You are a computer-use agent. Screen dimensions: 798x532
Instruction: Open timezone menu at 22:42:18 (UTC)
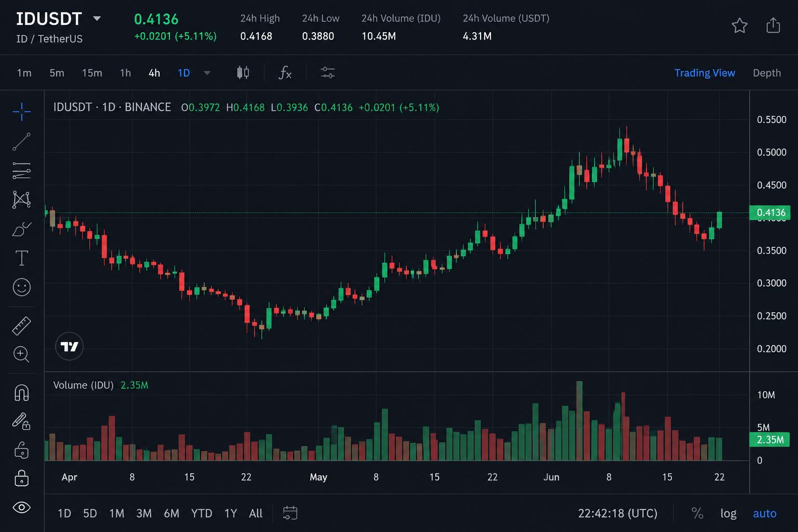[x=618, y=513]
